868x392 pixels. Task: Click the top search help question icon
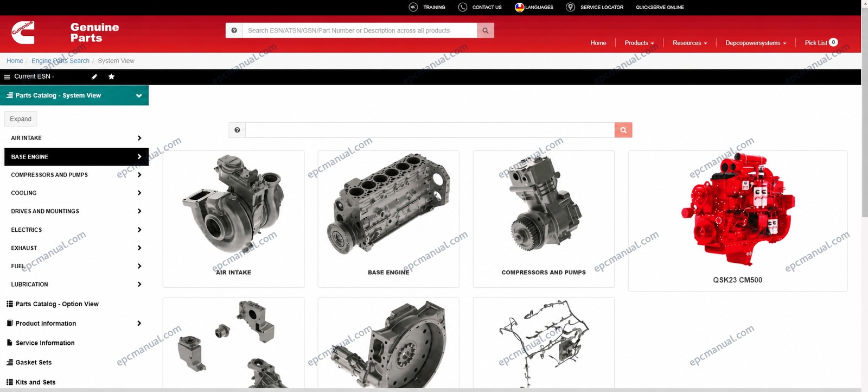[234, 30]
